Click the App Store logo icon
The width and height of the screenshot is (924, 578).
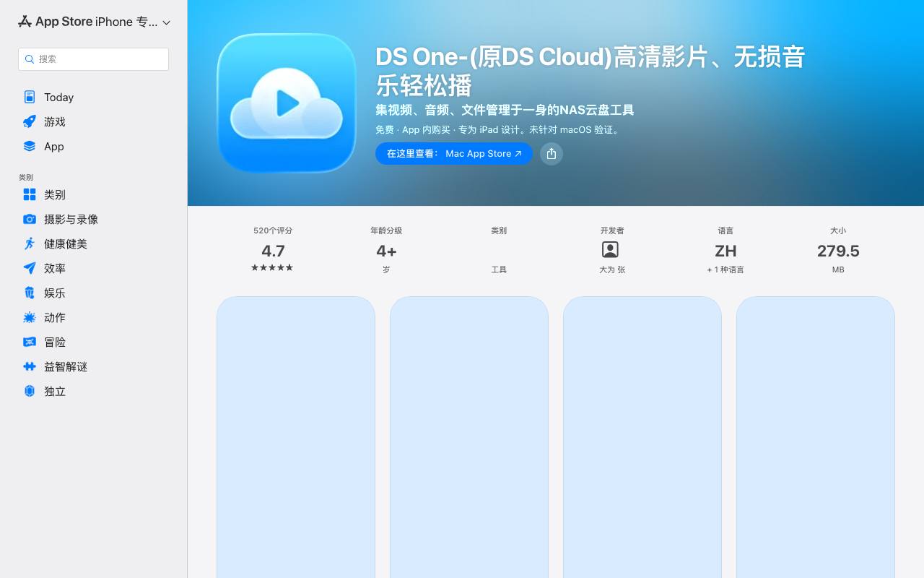tap(25, 22)
